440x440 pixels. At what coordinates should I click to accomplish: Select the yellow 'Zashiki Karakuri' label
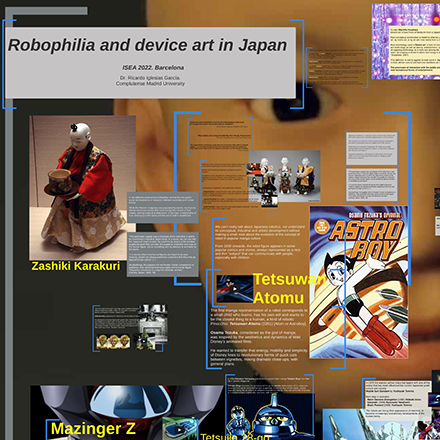(x=76, y=266)
